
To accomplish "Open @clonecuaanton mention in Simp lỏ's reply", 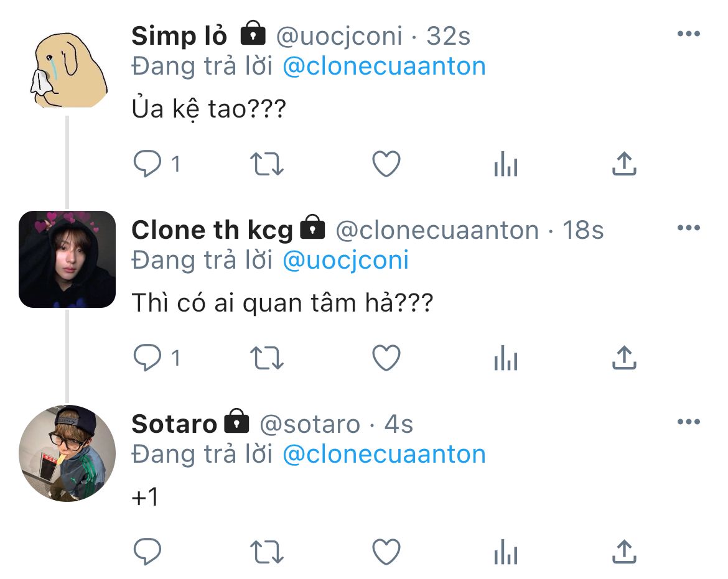I will click(x=384, y=67).
